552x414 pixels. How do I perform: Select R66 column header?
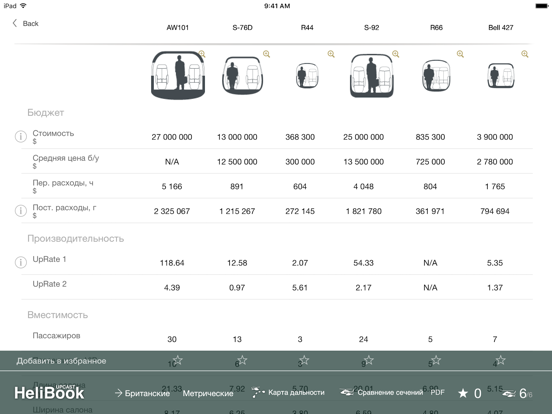coord(436,27)
